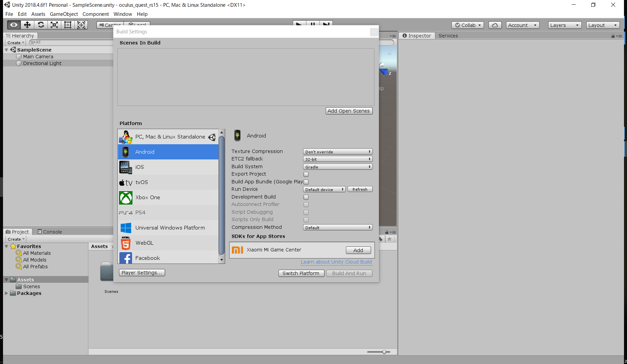The image size is (627, 364).
Task: Click the Switch Platform button
Action: click(x=301, y=273)
